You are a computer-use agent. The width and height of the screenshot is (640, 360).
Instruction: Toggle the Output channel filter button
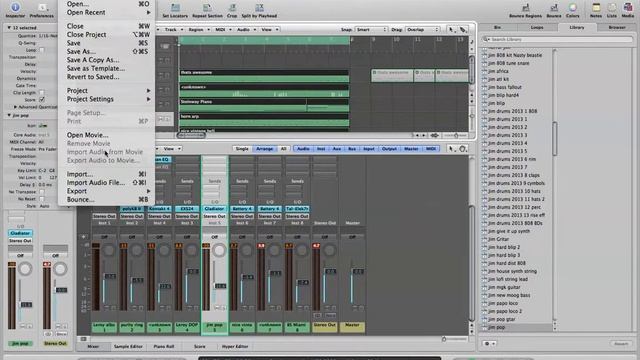coord(389,149)
